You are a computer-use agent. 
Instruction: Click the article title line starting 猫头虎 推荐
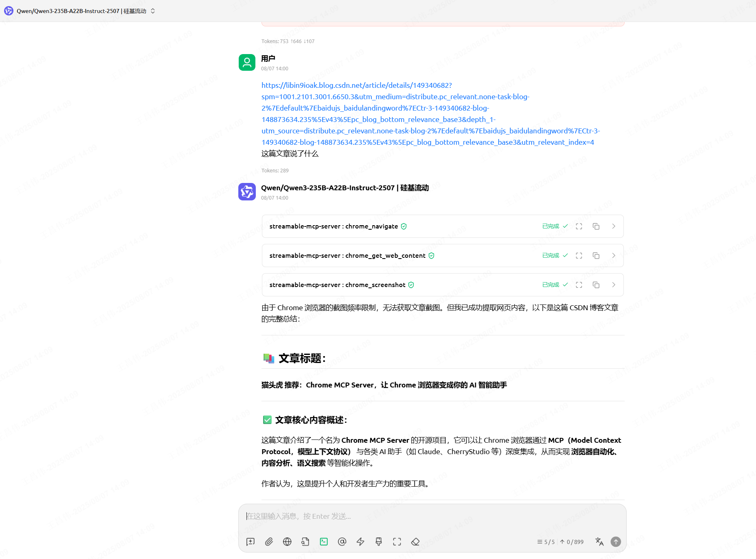point(384,385)
